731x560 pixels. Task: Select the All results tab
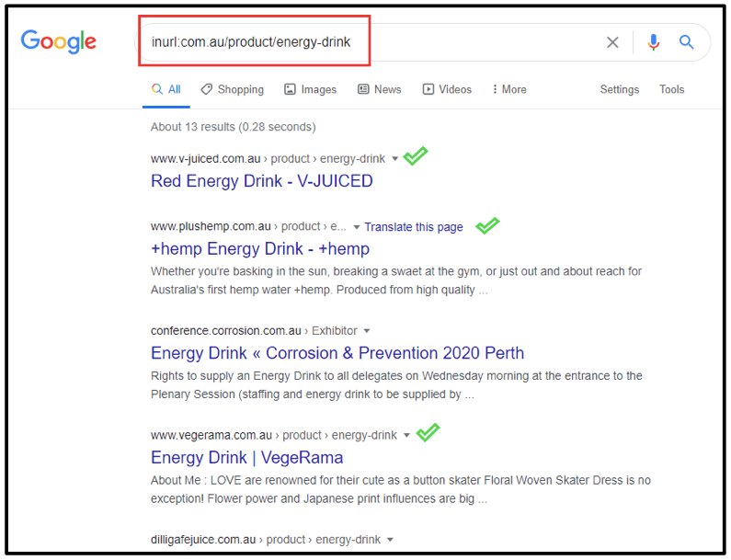tap(166, 89)
